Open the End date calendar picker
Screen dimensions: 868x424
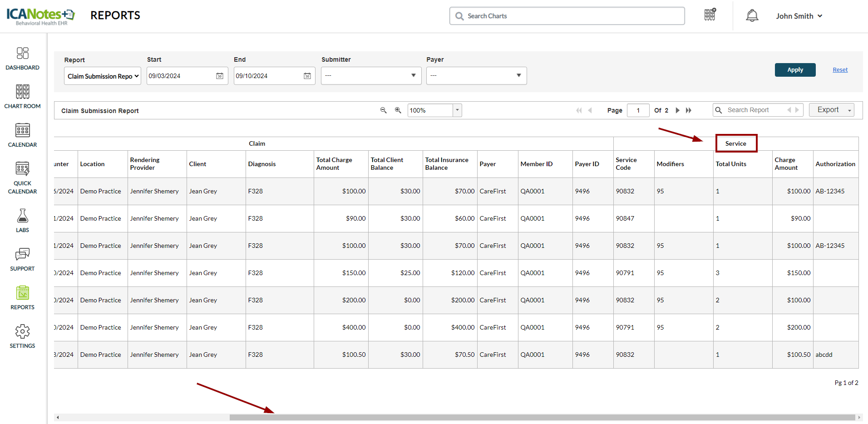[x=307, y=76]
